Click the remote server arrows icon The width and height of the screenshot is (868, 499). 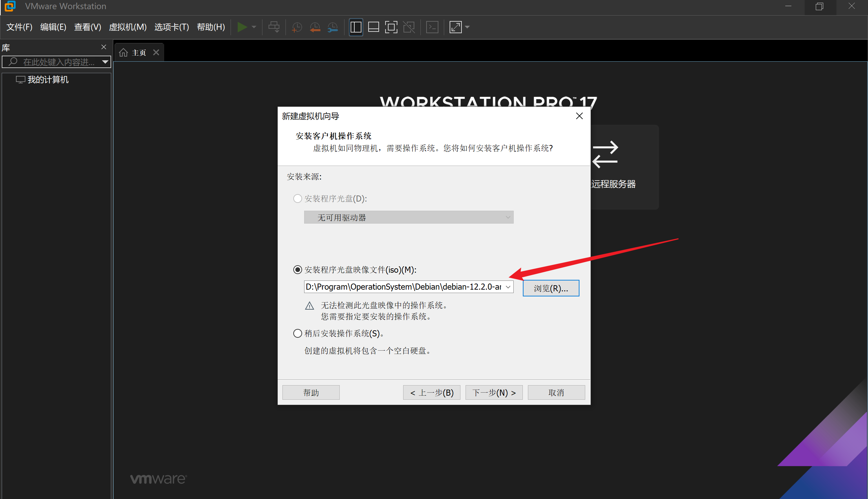(605, 154)
